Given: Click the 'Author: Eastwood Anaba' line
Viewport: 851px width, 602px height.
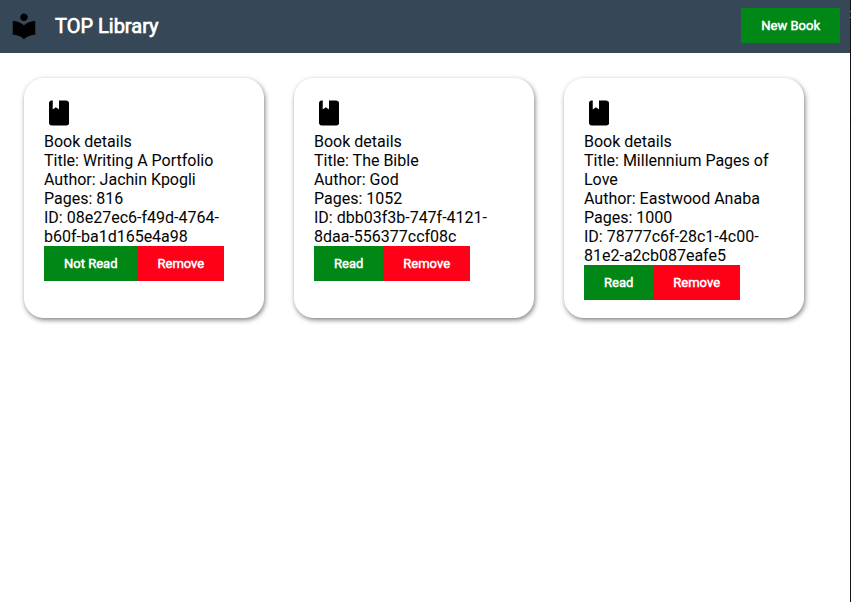Looking at the screenshot, I should tap(672, 199).
